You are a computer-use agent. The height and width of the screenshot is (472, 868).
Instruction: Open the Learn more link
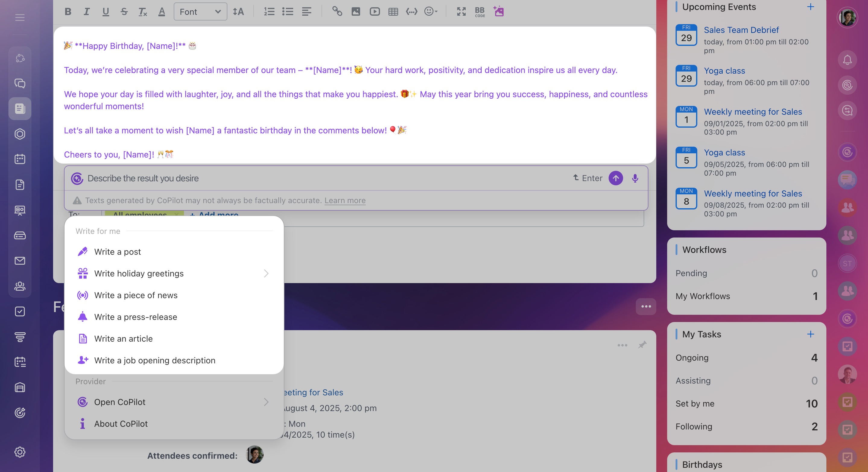tap(345, 201)
